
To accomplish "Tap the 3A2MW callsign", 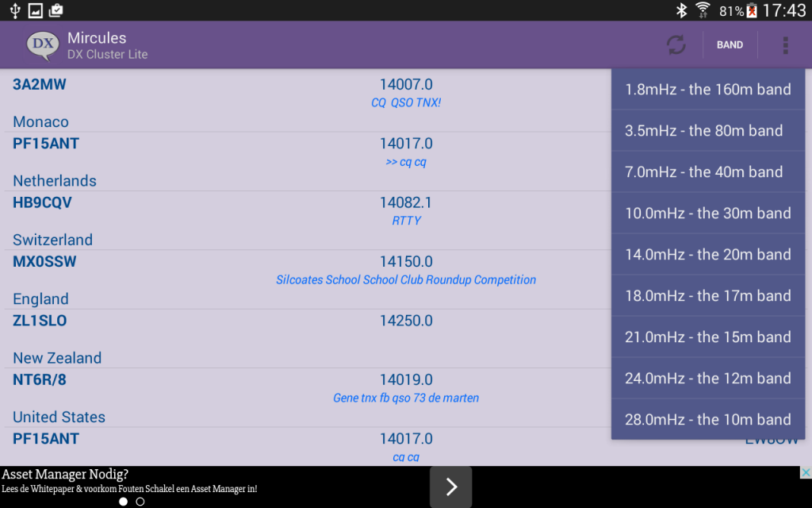I will click(40, 84).
